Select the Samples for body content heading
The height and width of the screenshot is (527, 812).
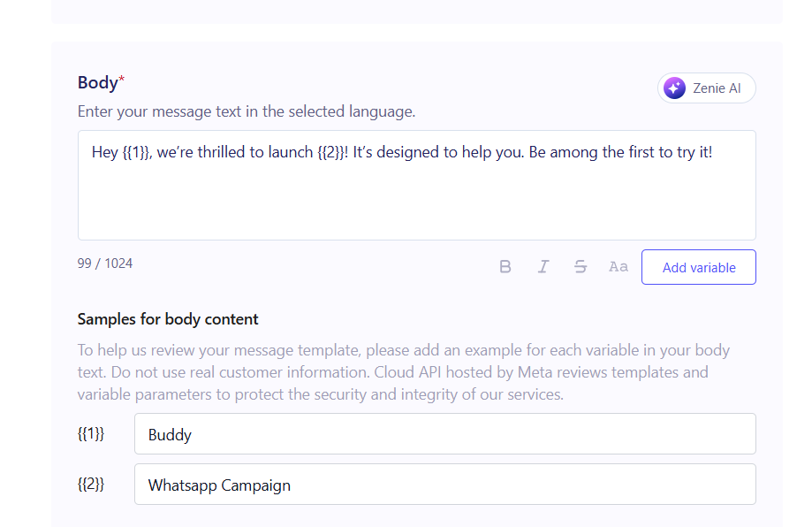click(168, 319)
